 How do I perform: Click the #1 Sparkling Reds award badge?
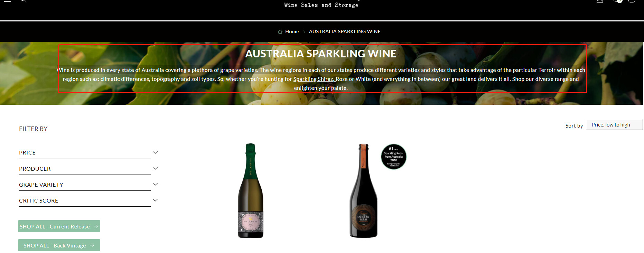[x=393, y=157]
